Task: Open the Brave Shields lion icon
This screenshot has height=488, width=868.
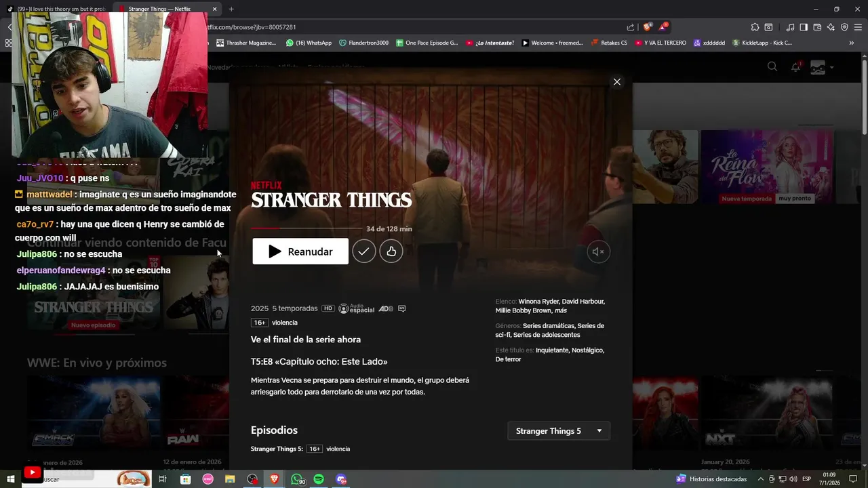Action: coord(647,27)
